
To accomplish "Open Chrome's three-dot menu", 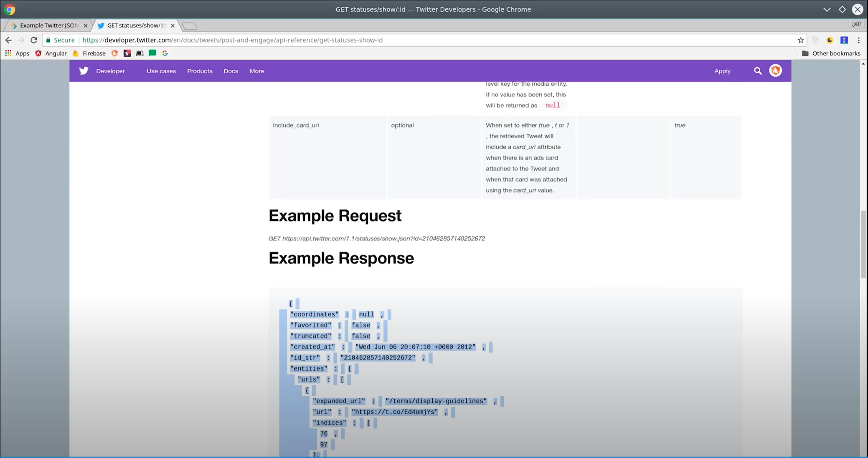I will (x=858, y=40).
